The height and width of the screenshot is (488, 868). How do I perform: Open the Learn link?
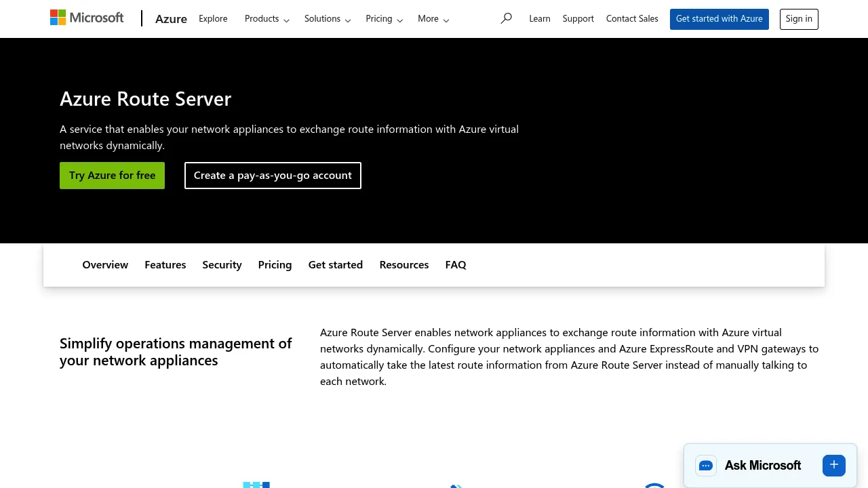tap(540, 19)
